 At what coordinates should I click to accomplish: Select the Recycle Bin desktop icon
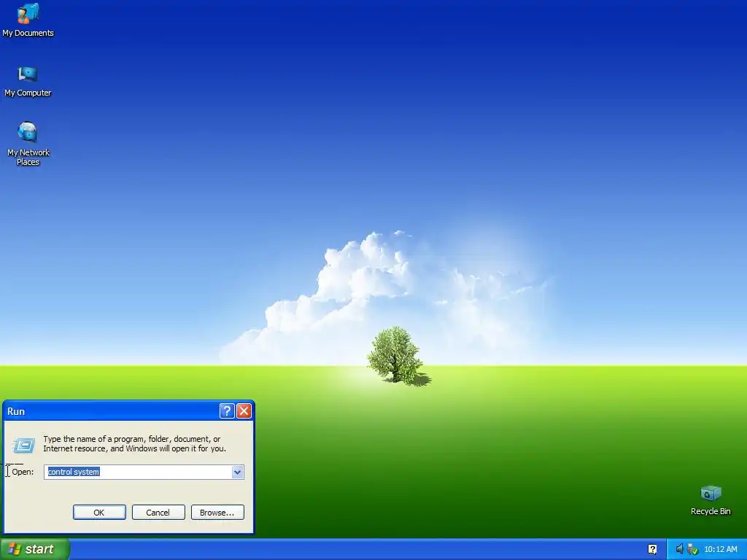click(711, 500)
